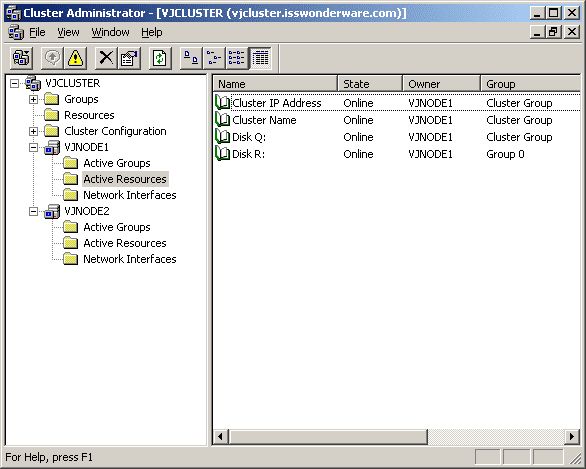Image resolution: width=586 pixels, height=469 pixels.
Task: Click the green Refresh toolbar icon
Action: [x=160, y=58]
